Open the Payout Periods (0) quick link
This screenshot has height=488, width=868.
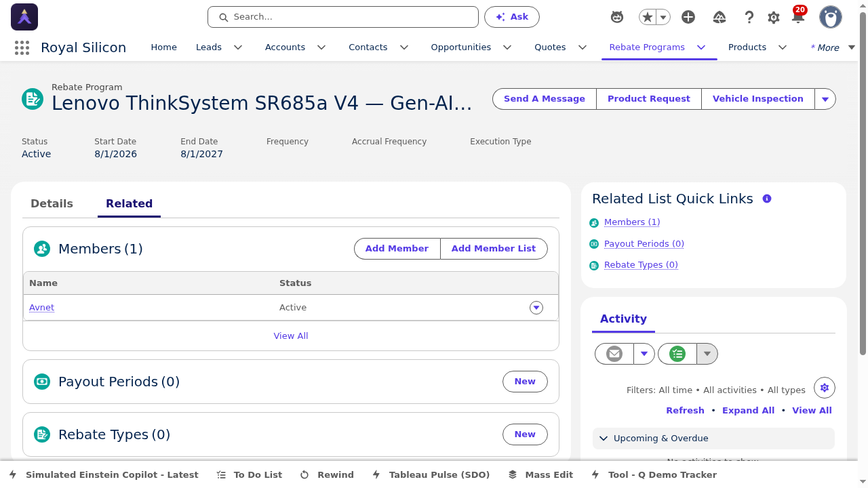[644, 244]
